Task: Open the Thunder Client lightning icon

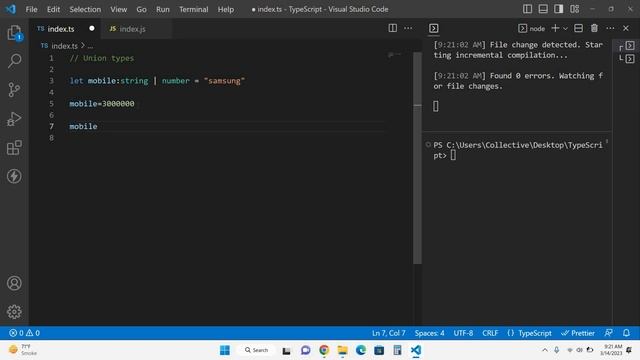Action: click(14, 176)
